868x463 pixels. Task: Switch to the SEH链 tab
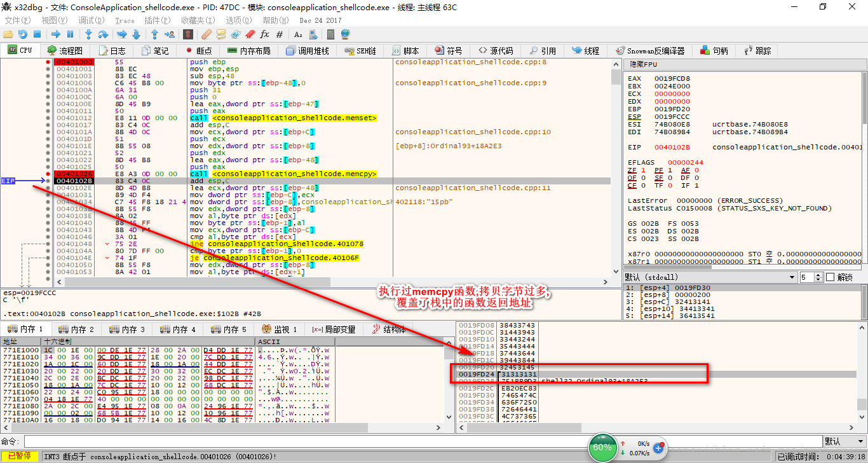click(360, 50)
